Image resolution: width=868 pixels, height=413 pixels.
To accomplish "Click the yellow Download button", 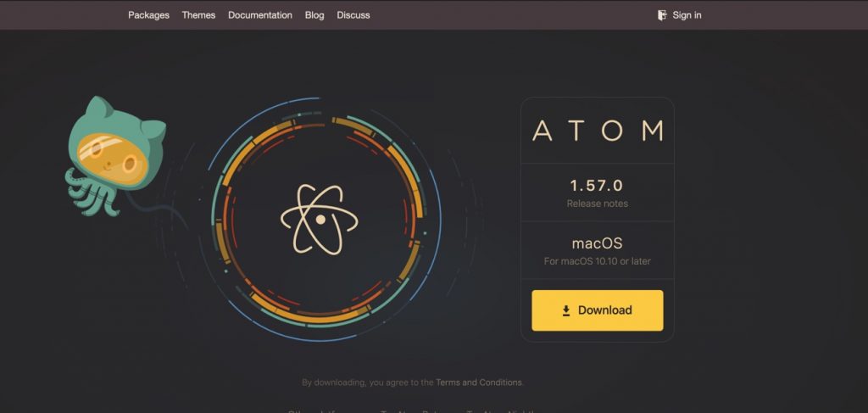I will pos(598,310).
